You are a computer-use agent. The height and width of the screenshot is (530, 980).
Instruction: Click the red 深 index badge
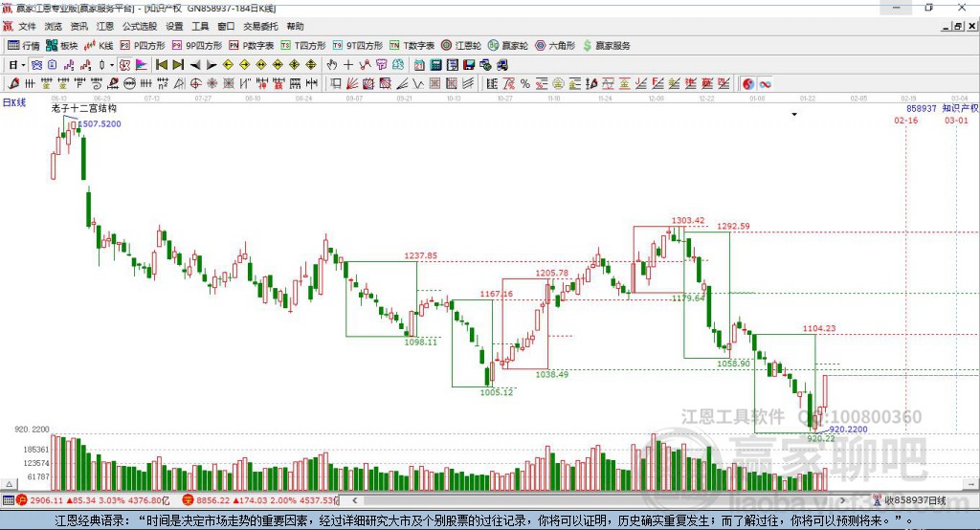[x=188, y=500]
